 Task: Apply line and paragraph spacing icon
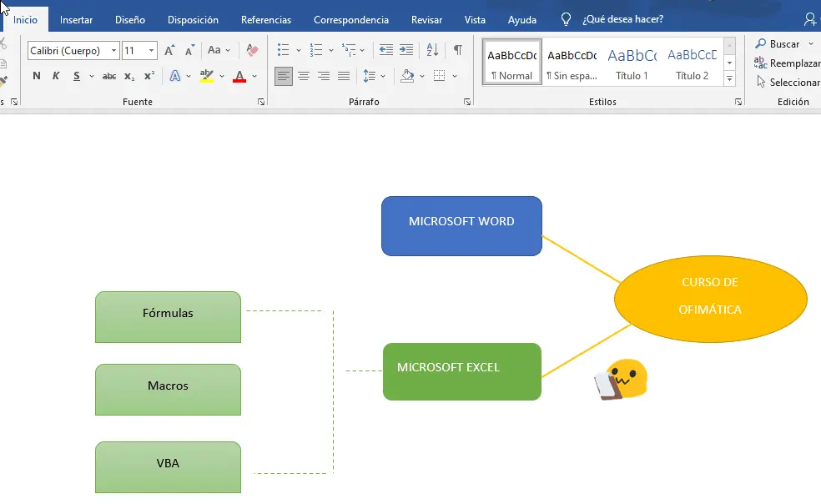(370, 76)
